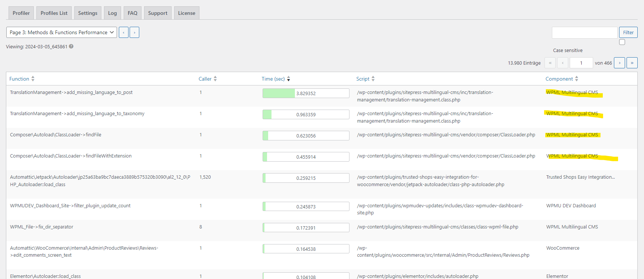Screen dimensions: 644x279
Task: Click the Elementor component cell
Action: pyautogui.click(x=557, y=276)
